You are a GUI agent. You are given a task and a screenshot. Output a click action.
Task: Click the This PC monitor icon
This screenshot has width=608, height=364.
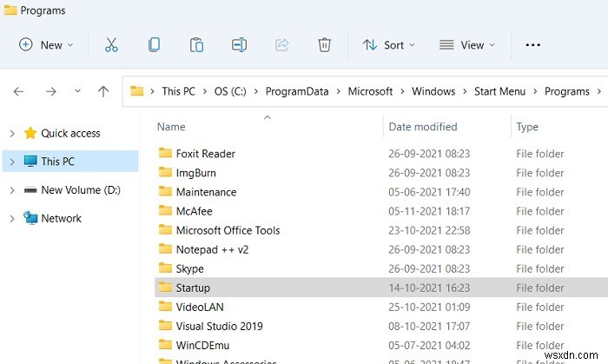click(30, 161)
